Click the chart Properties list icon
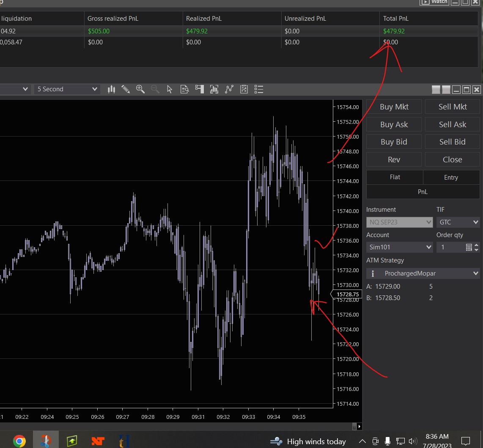 259,89
